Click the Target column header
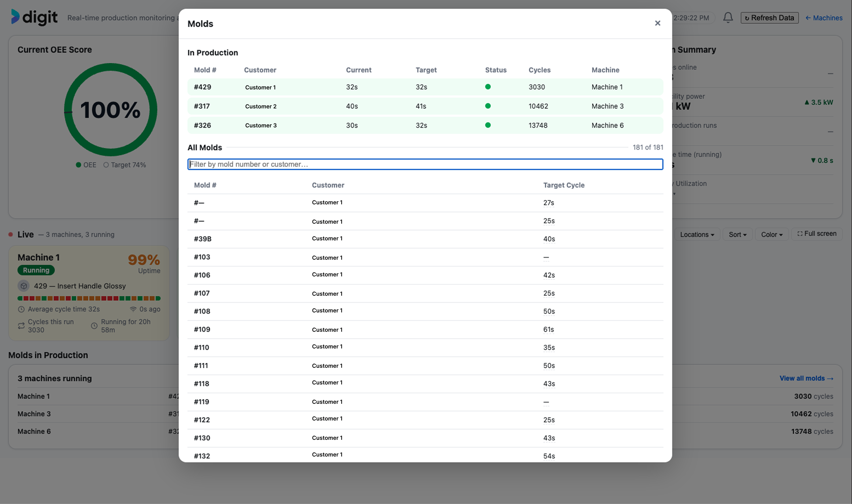 pyautogui.click(x=426, y=70)
